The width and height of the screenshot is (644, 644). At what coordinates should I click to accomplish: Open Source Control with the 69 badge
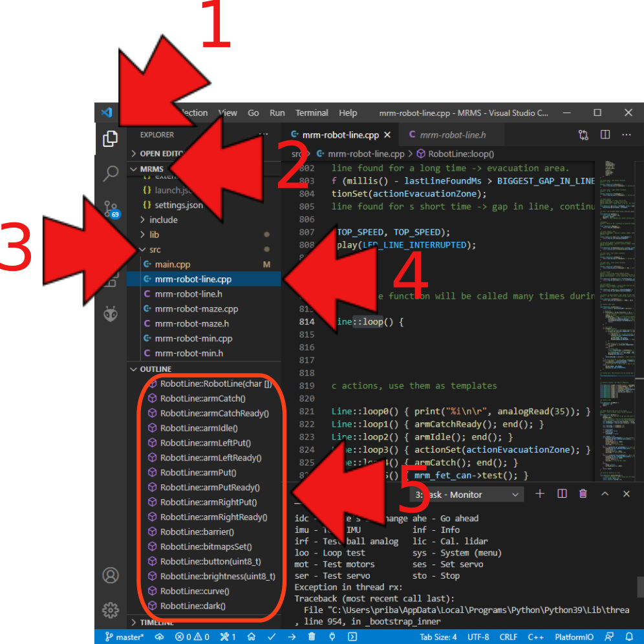111,209
